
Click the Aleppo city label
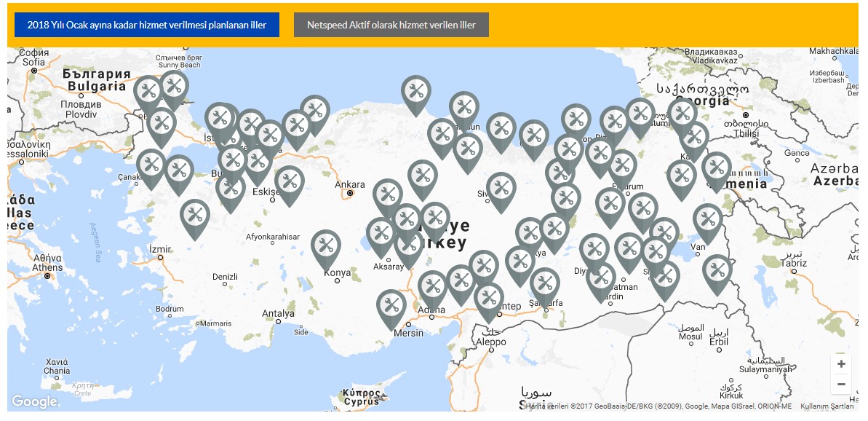[491, 342]
